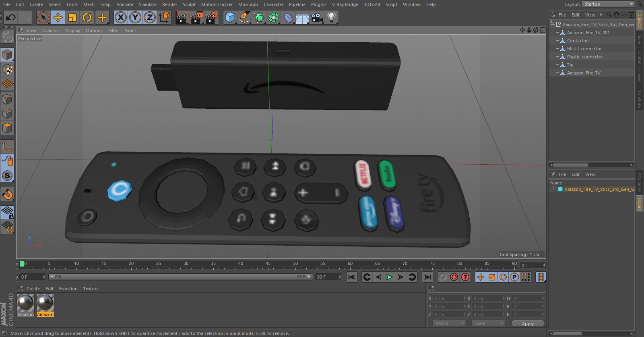Image resolution: width=644 pixels, height=337 pixels.
Task: Open the Layout Startup dropdown
Action: click(x=608, y=4)
